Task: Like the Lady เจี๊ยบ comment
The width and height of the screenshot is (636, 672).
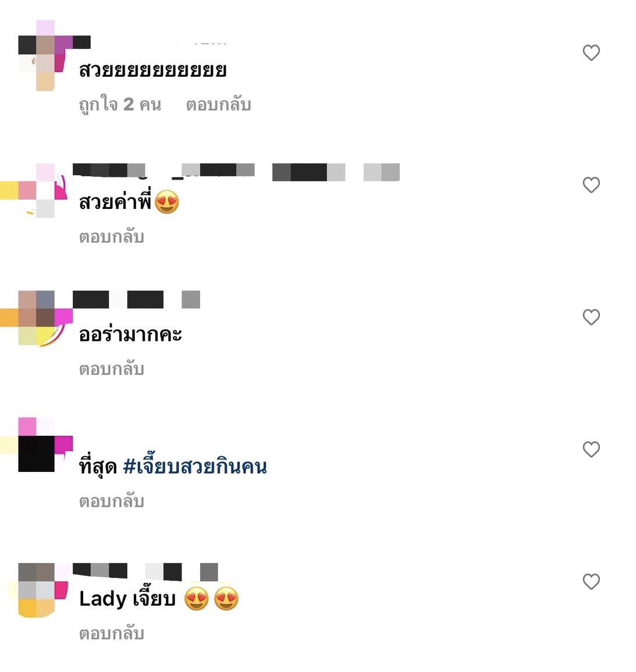Action: pyautogui.click(x=591, y=582)
